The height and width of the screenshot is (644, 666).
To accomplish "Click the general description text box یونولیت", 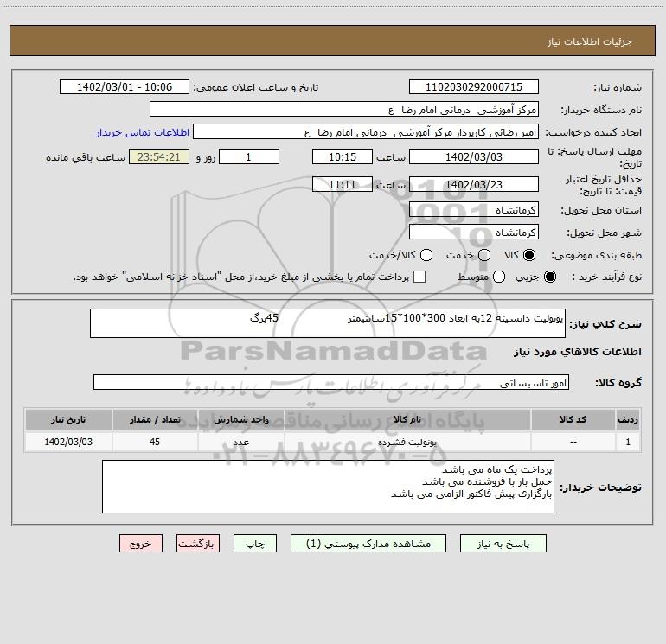I will coord(328,323).
